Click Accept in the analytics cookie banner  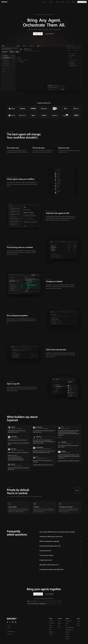click(17, 52)
